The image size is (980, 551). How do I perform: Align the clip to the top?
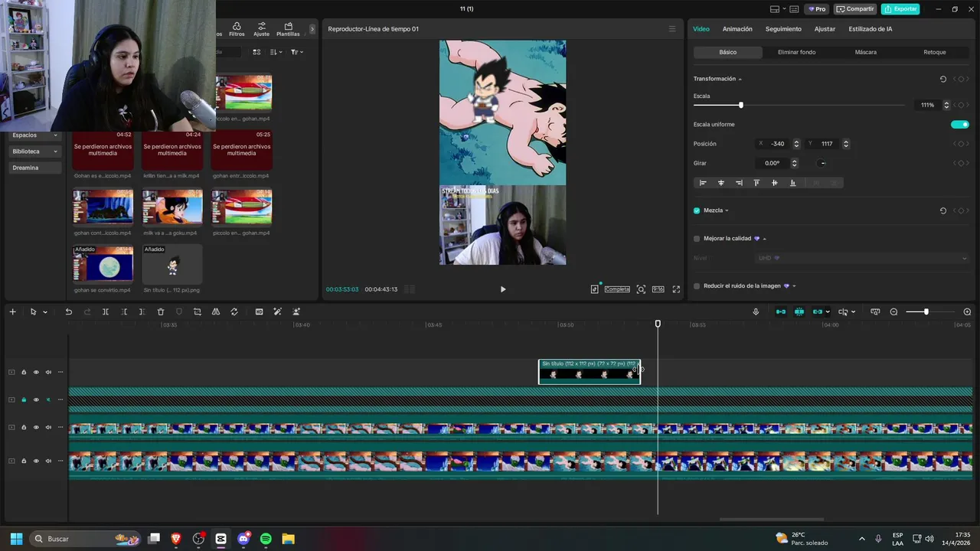point(756,183)
